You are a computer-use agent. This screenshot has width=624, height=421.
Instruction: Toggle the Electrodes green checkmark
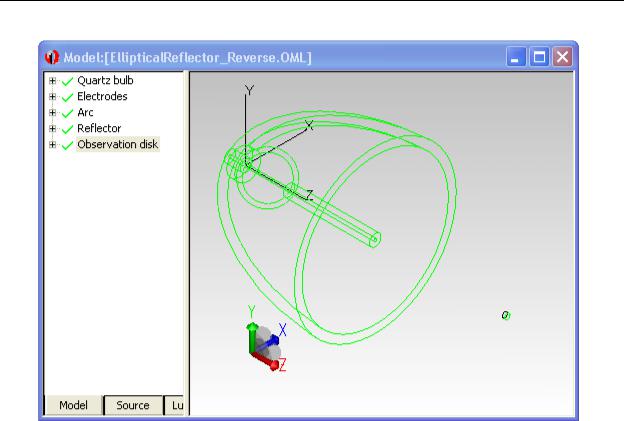tap(67, 97)
